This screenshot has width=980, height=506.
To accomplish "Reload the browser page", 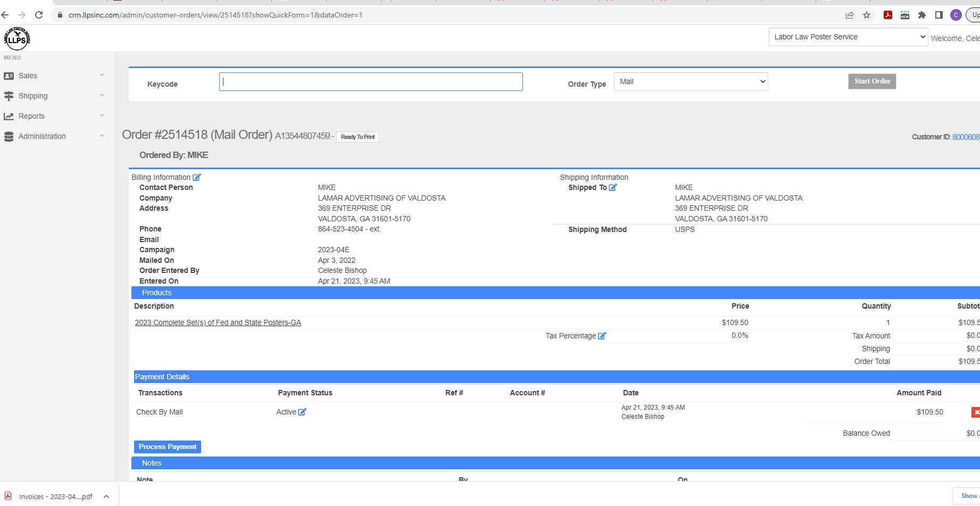I will coord(39,15).
